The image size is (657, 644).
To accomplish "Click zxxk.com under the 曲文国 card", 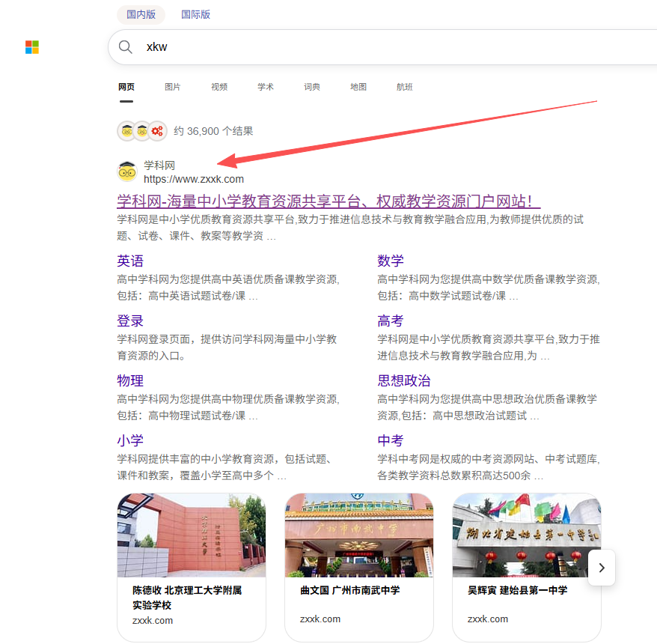I will click(x=320, y=619).
